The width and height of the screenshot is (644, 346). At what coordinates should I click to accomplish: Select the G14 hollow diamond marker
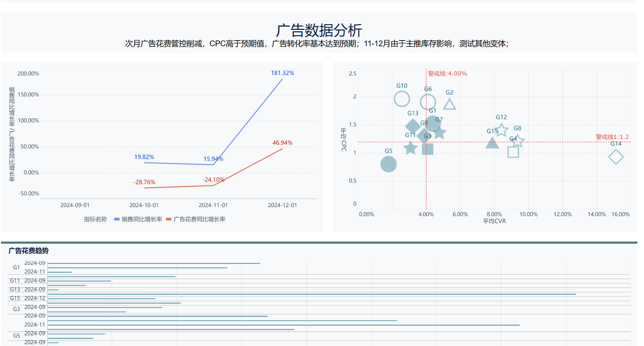tap(616, 157)
